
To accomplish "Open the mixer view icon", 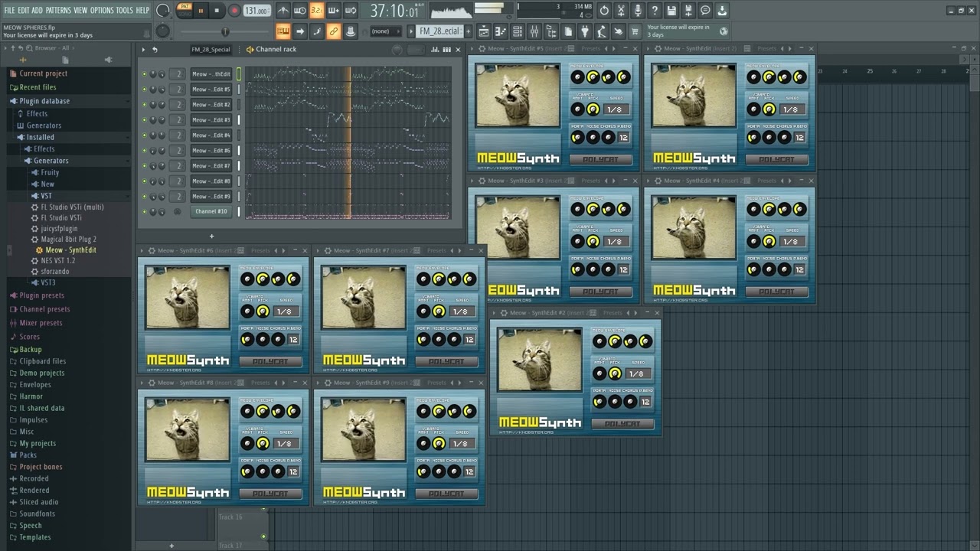I will 534,31.
